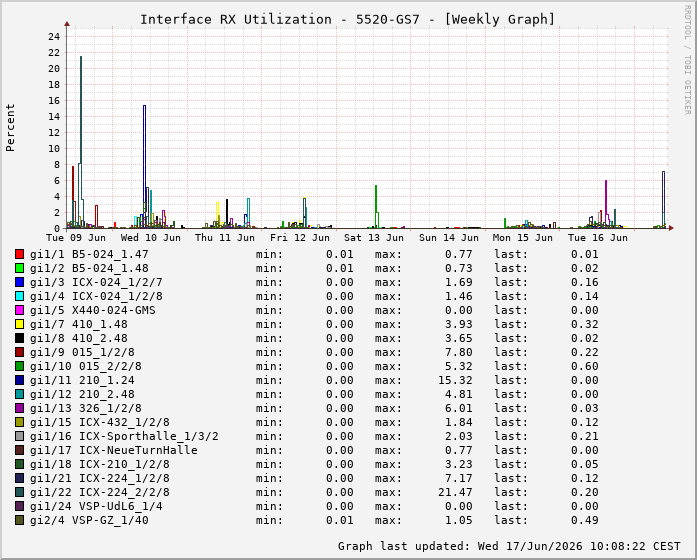Screen dimensions: 697x560
Task: Click the gi1/5 X440-024-GMS legend label
Action: pyautogui.click(x=93, y=310)
